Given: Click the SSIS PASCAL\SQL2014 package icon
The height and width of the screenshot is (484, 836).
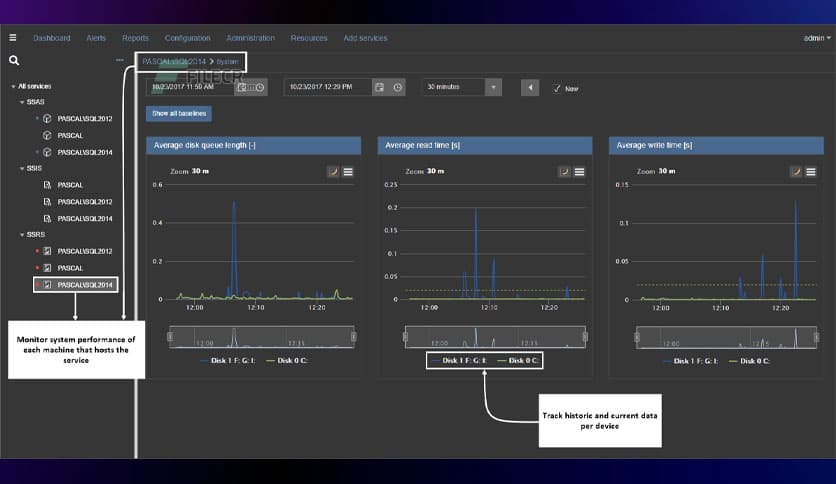Looking at the screenshot, I should pyautogui.click(x=47, y=219).
